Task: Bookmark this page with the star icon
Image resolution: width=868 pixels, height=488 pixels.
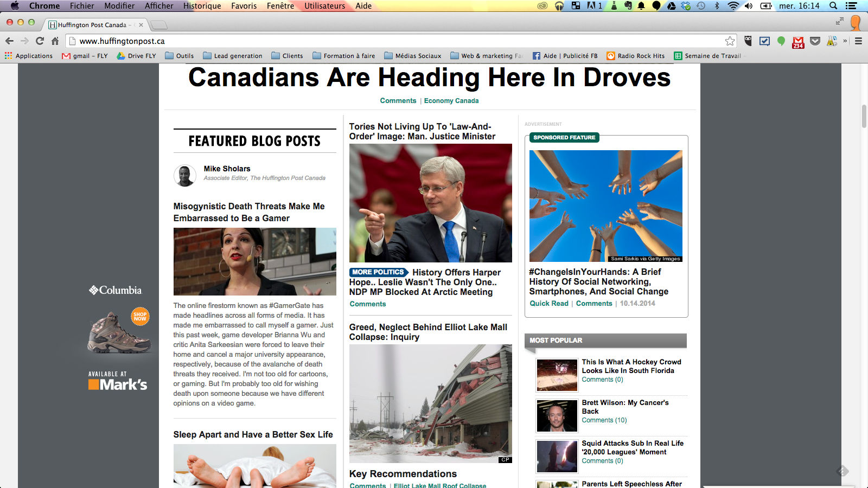Action: [x=730, y=41]
